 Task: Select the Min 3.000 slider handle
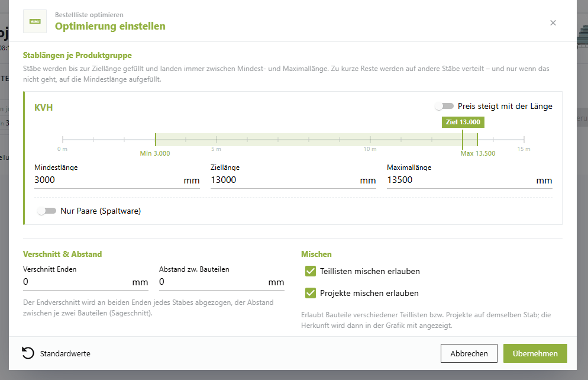[155, 140]
